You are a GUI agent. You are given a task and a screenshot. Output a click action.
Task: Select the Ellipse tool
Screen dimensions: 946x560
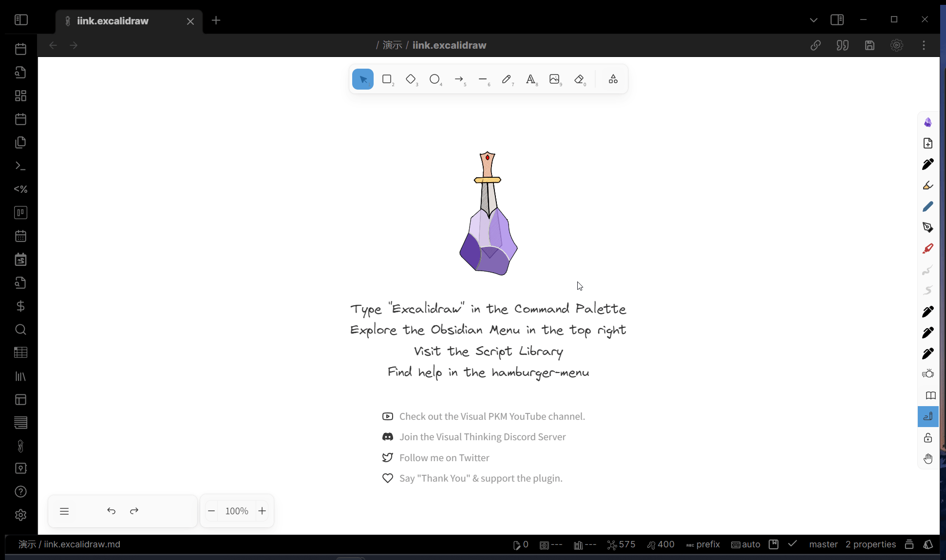tap(435, 79)
